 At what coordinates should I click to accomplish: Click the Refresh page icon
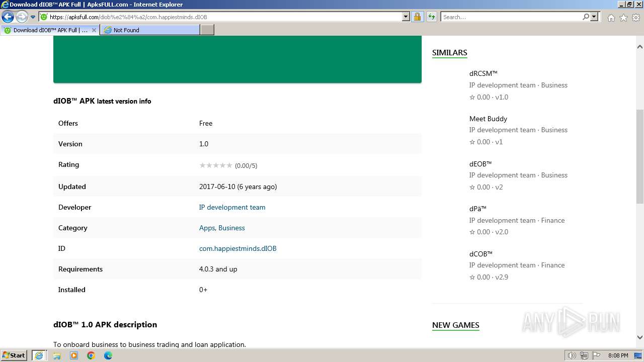[432, 17]
